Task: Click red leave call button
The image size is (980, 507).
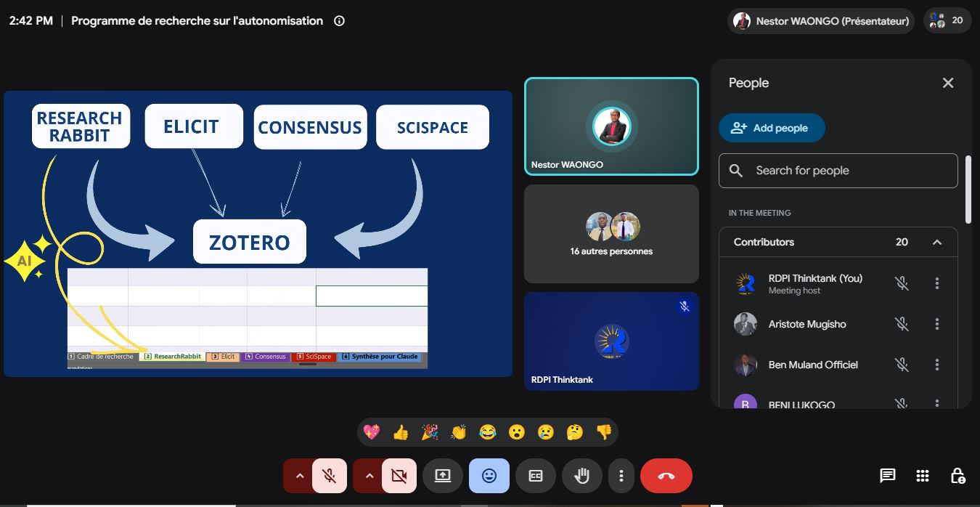Action: 666,476
